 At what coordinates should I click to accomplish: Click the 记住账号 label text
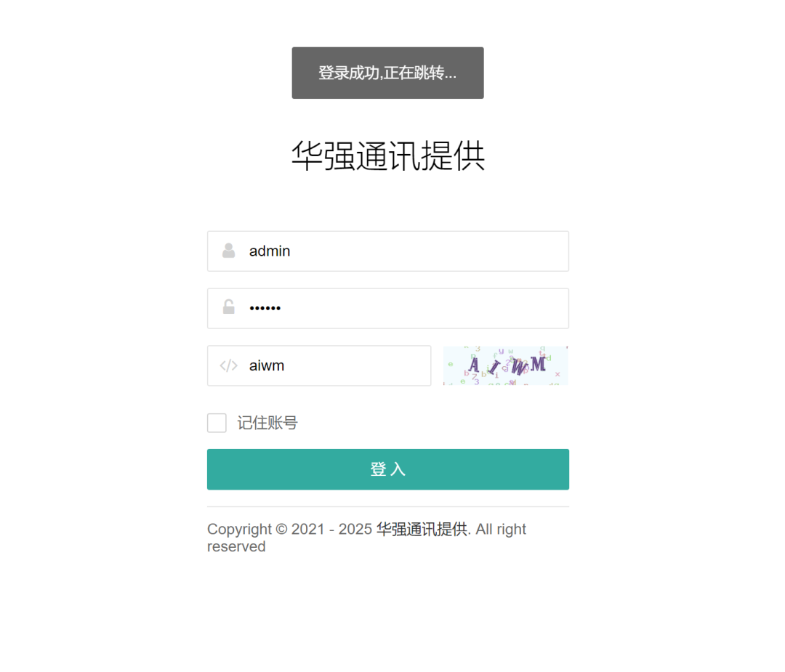(x=267, y=423)
